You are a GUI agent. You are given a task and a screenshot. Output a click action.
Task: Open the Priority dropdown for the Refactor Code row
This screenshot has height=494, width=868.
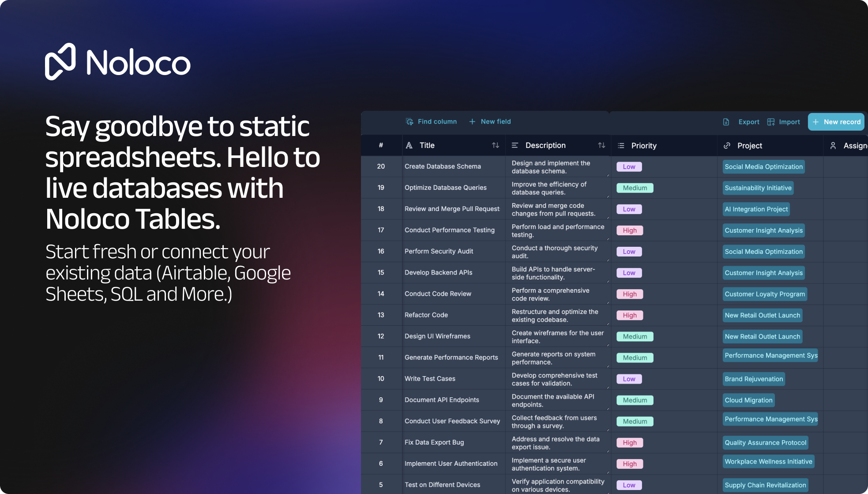629,315
